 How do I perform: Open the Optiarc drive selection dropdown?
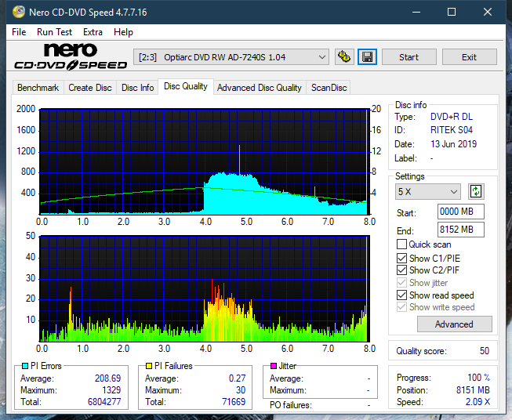231,57
